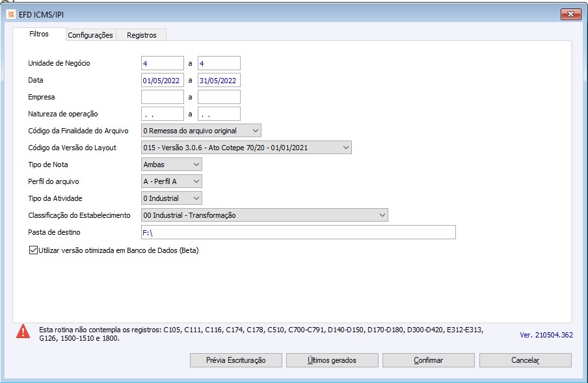
Task: Click the Tipo da Atividade label
Action: click(55, 198)
